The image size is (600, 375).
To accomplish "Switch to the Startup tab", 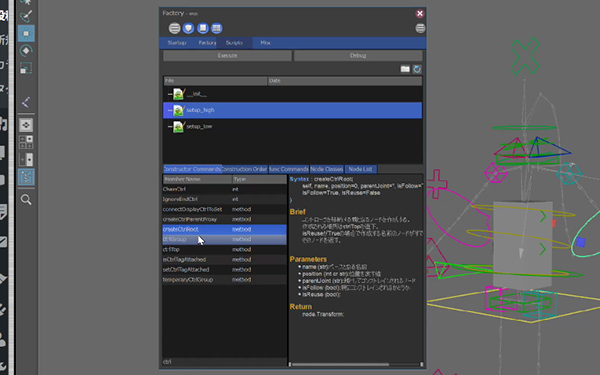I will [177, 43].
